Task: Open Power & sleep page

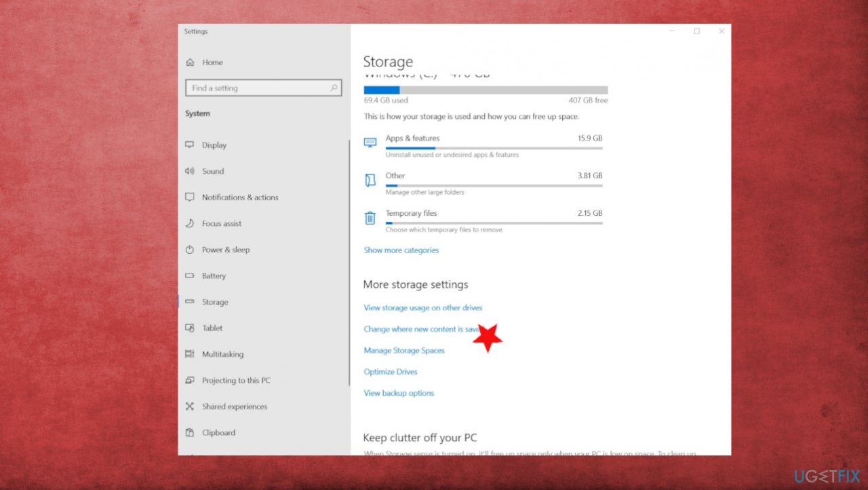Action: (x=226, y=250)
